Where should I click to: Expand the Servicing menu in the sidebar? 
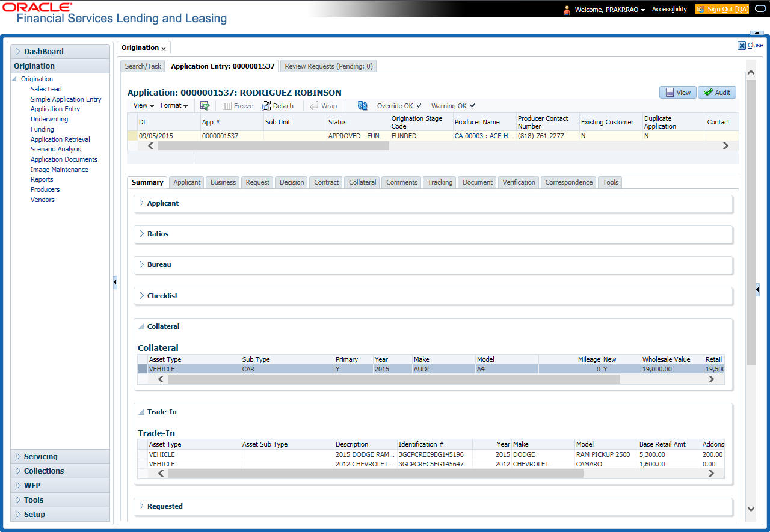[x=40, y=457]
